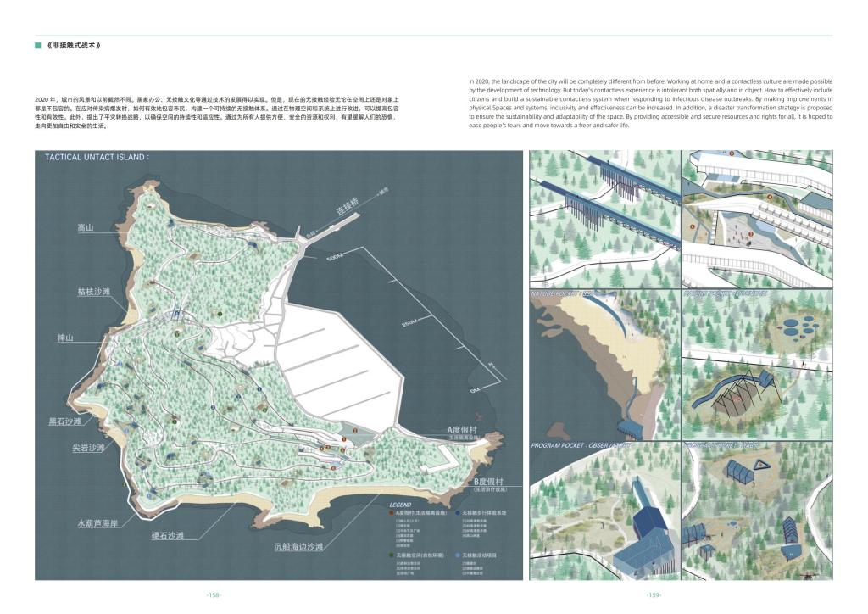Click the 水葫芦海岸 coast label

(x=98, y=523)
